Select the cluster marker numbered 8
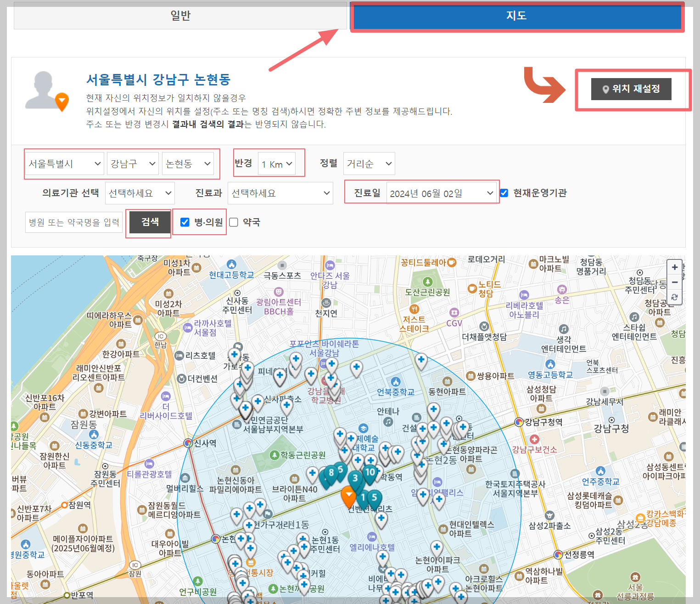This screenshot has width=700, height=604. pos(331,474)
